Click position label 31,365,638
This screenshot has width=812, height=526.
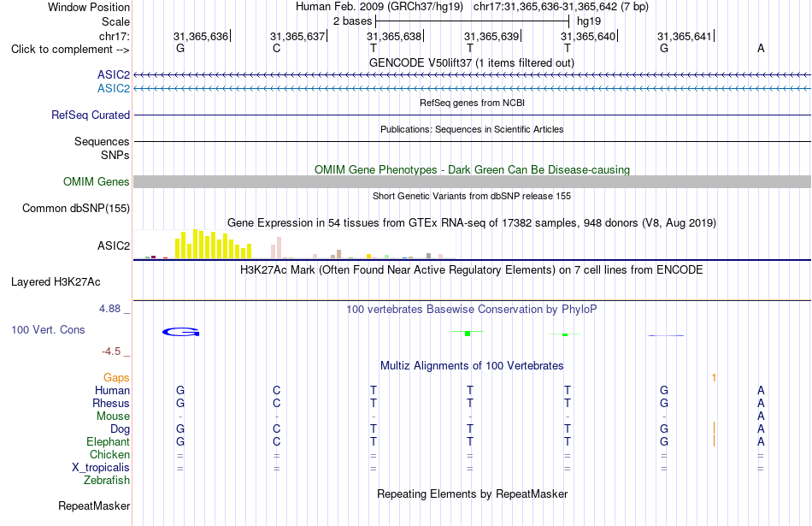(394, 36)
